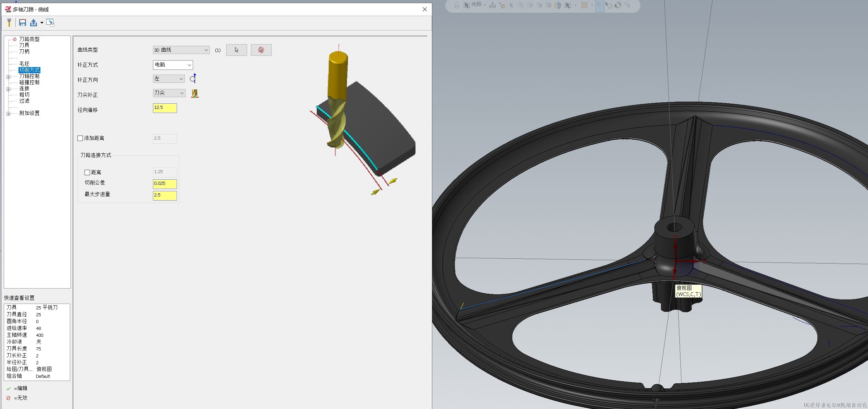
Task: Click the load/export upward arrow icon
Action: [34, 23]
